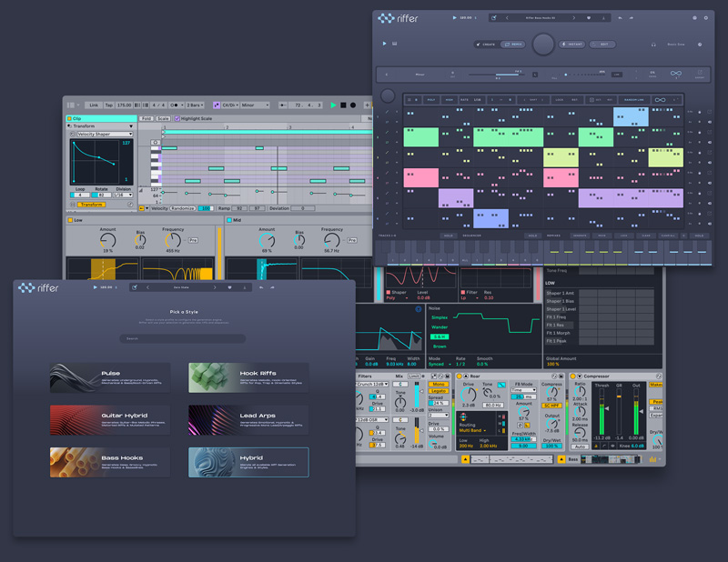Click the green play button in Ableton transport

333,105
